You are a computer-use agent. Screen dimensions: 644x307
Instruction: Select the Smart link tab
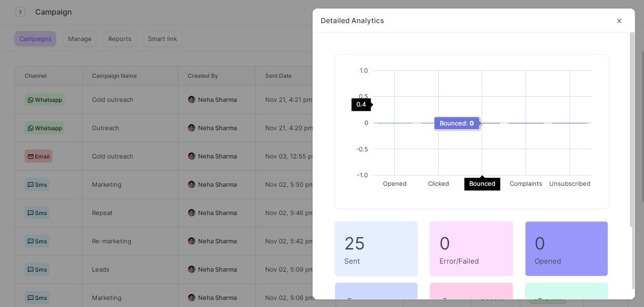[162, 39]
